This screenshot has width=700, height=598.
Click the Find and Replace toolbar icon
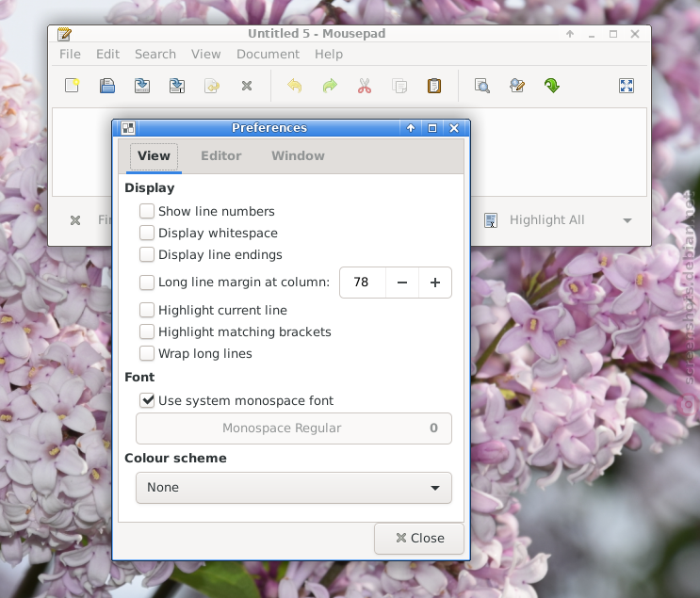(x=517, y=86)
